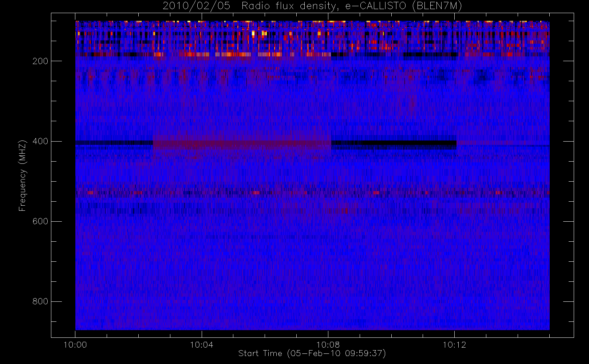Click the 'Frequency (MHZ)' y-axis label
Screen dimensions: 589x364
point(23,175)
